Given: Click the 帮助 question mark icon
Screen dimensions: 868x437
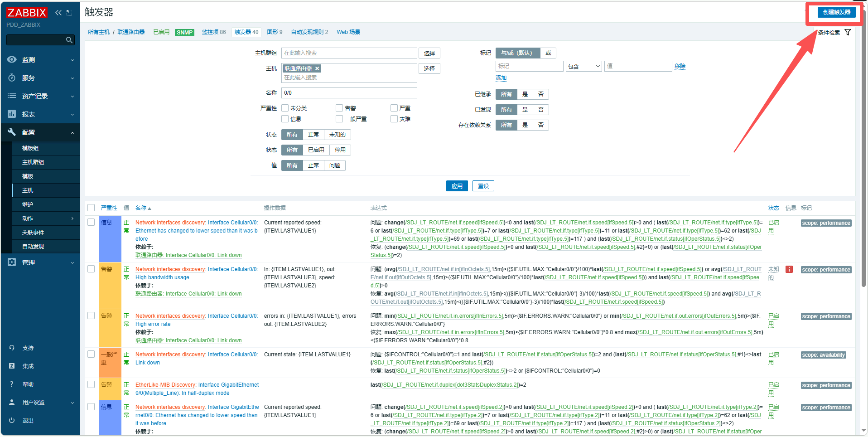Looking at the screenshot, I should pyautogui.click(x=12, y=384).
